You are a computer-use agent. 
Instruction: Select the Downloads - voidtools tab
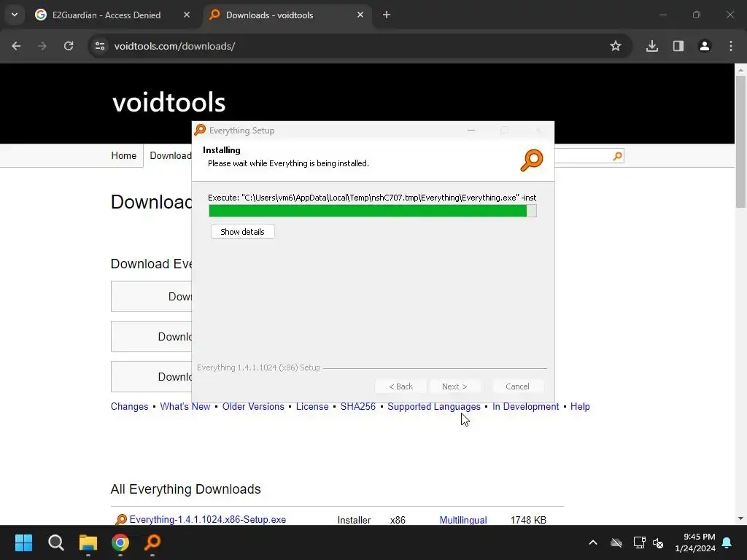coord(286,15)
